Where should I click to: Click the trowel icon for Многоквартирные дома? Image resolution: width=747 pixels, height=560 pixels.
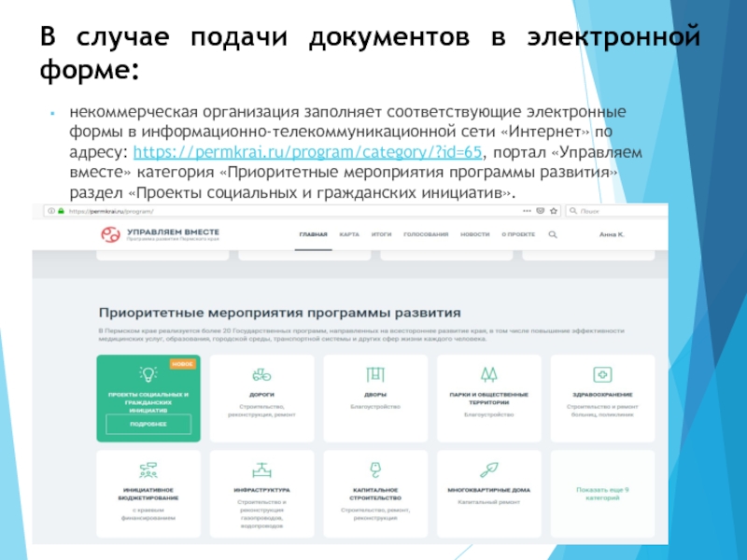(x=488, y=469)
